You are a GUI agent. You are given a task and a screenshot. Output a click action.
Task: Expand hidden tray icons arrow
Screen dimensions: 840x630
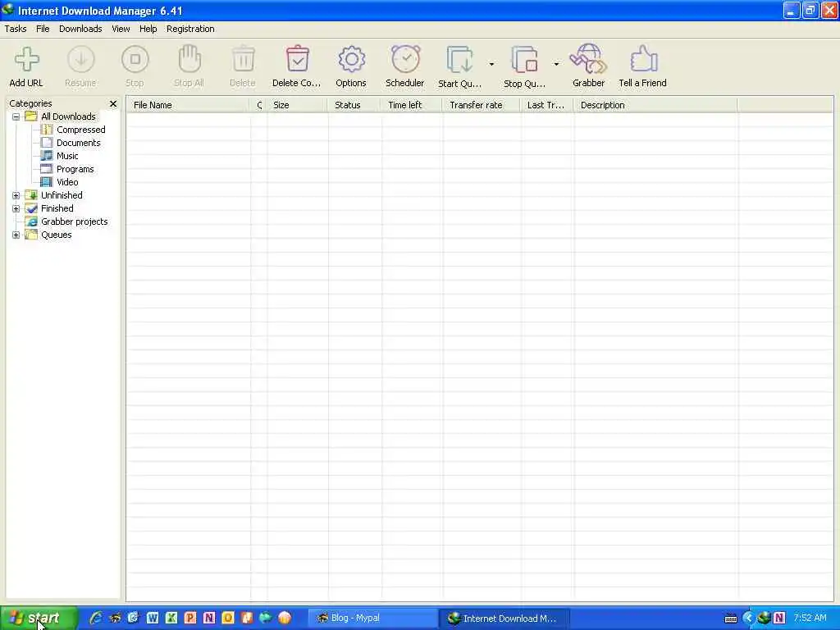coord(748,619)
